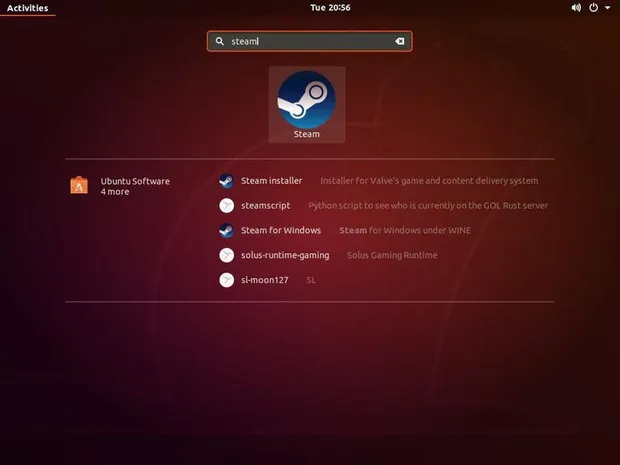Open the Ubuntu Software orange bag icon
The image size is (620, 465).
[79, 185]
